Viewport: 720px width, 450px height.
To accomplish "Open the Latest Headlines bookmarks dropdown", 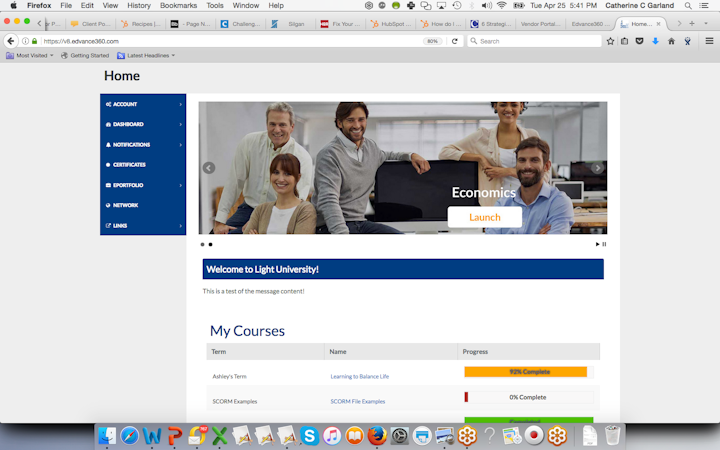I will click(146, 56).
